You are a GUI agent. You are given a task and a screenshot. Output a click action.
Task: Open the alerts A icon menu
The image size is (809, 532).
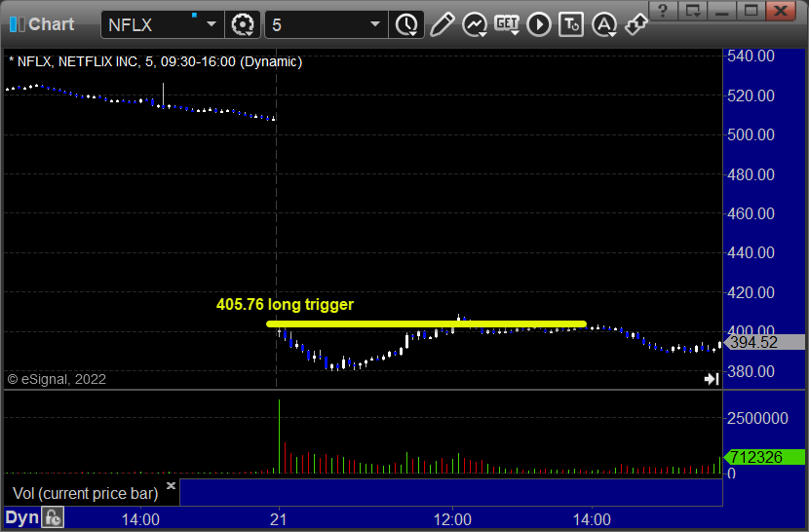[x=604, y=24]
